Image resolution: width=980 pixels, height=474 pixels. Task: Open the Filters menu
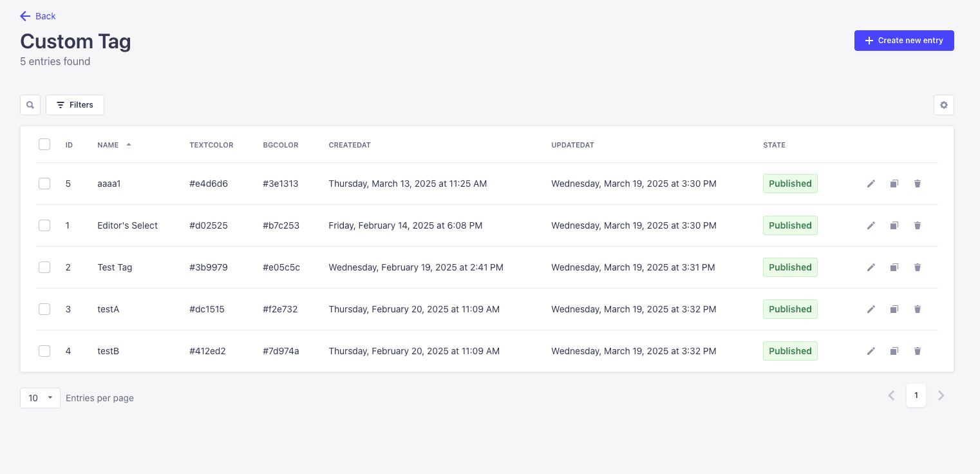point(75,105)
